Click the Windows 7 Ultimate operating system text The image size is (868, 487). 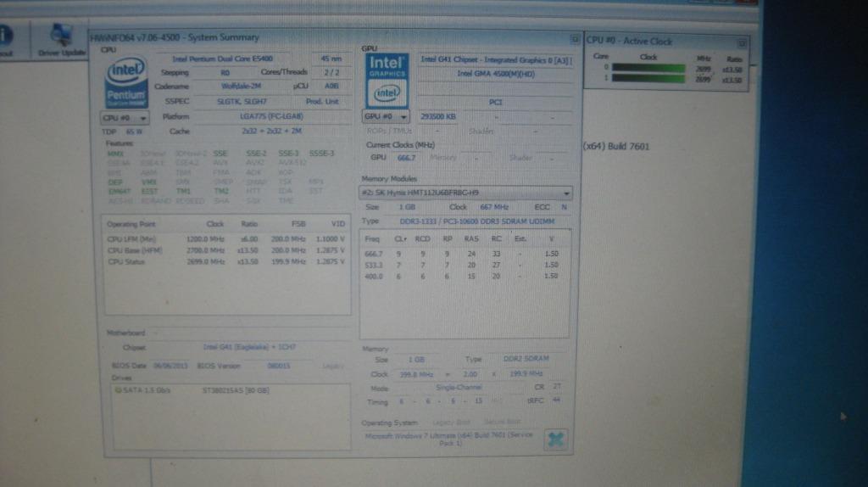pyautogui.click(x=449, y=439)
